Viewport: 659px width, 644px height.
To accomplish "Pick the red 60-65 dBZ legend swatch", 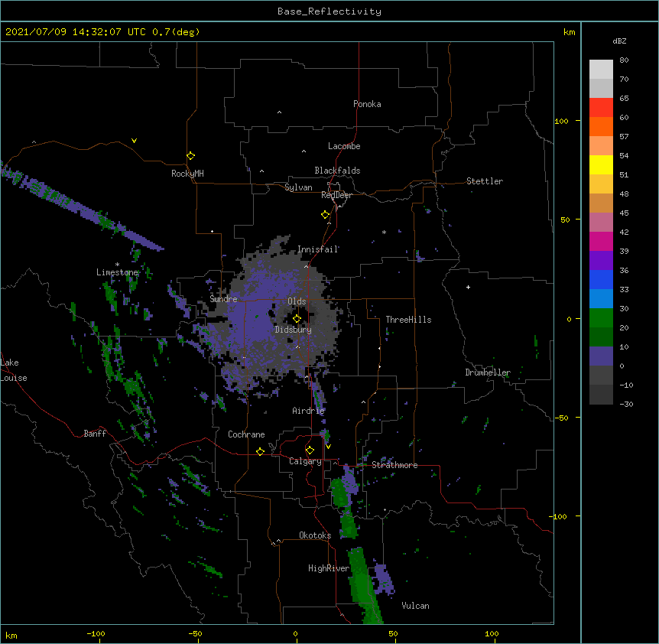I will (601, 108).
